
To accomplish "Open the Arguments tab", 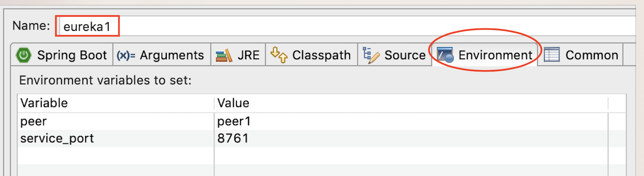I will tap(162, 55).
